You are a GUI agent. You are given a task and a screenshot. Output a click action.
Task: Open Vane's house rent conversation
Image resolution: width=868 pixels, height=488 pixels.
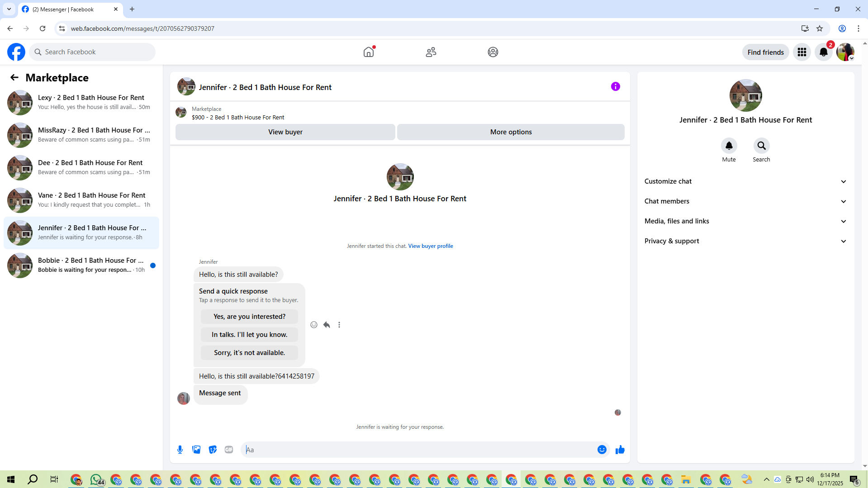click(81, 200)
